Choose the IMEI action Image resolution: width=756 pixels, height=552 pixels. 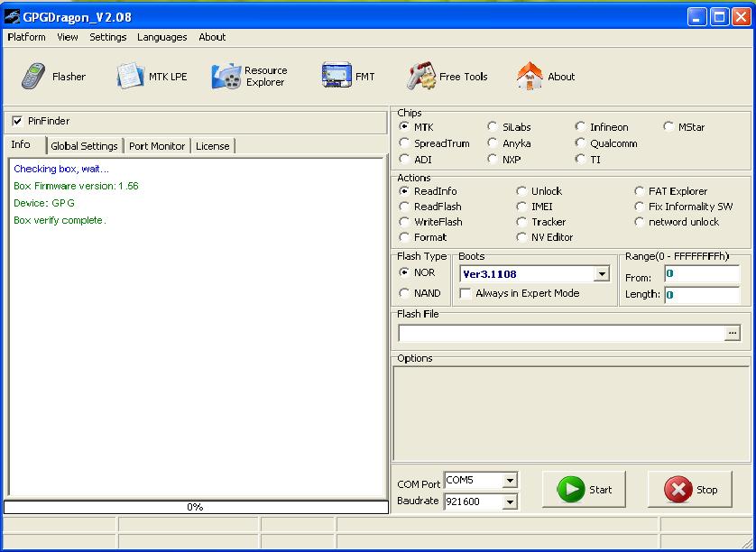(x=521, y=207)
